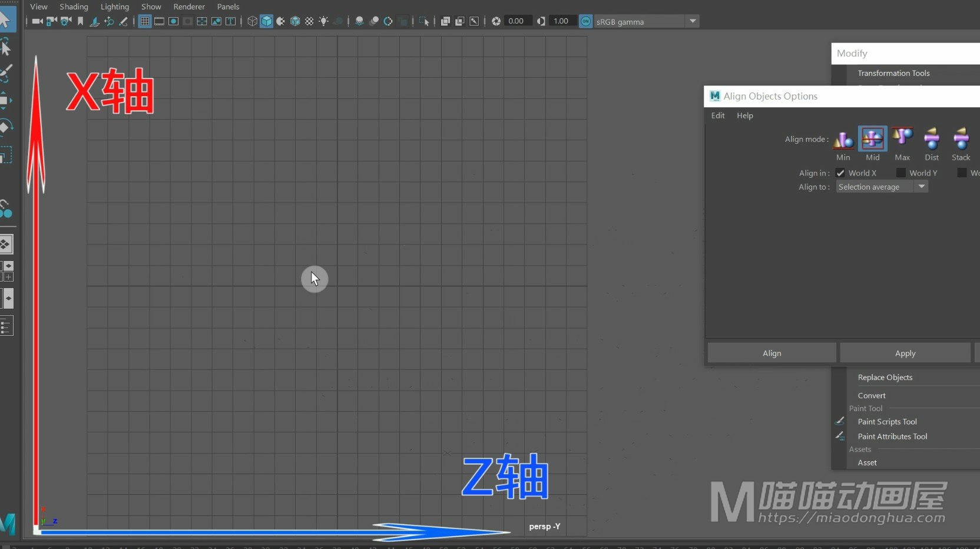Toggle the Resolution Gate icon
This screenshot has width=980, height=549.
tap(174, 21)
